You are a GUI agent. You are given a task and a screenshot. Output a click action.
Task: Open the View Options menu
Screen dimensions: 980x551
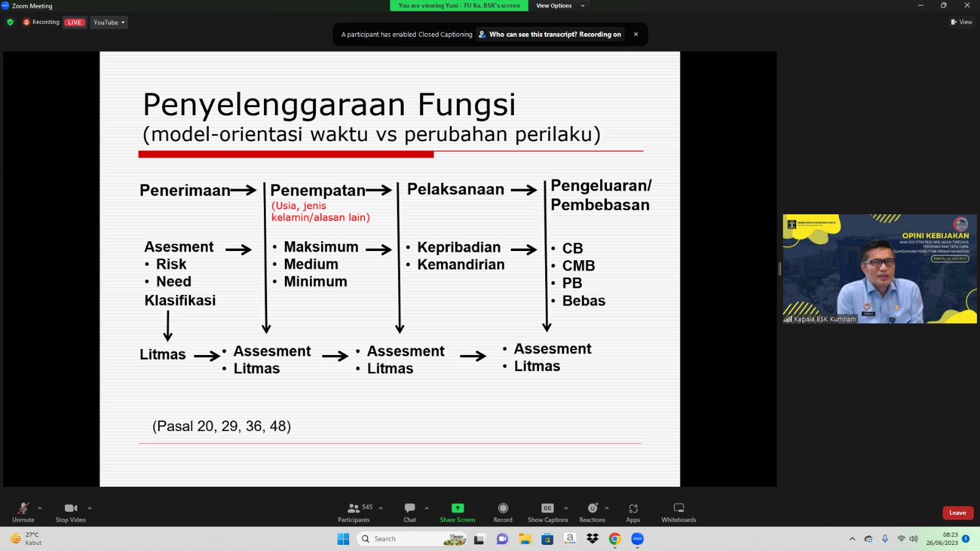[x=560, y=6]
